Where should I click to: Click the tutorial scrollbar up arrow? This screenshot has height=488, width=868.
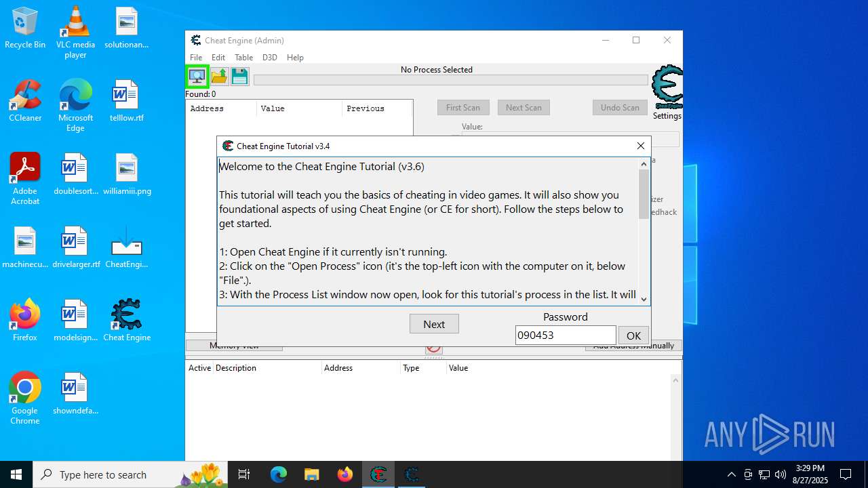[644, 164]
